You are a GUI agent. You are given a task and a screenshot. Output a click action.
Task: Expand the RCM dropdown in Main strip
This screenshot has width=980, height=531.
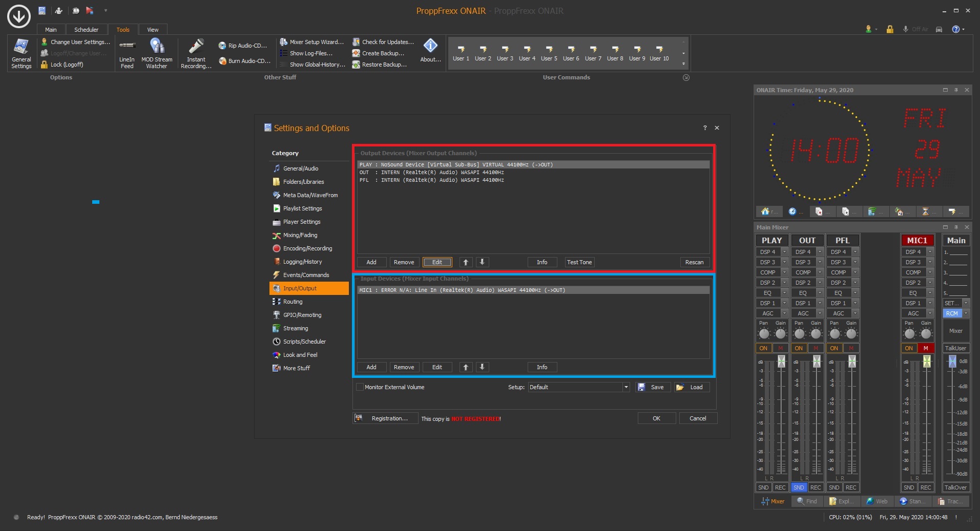click(966, 313)
